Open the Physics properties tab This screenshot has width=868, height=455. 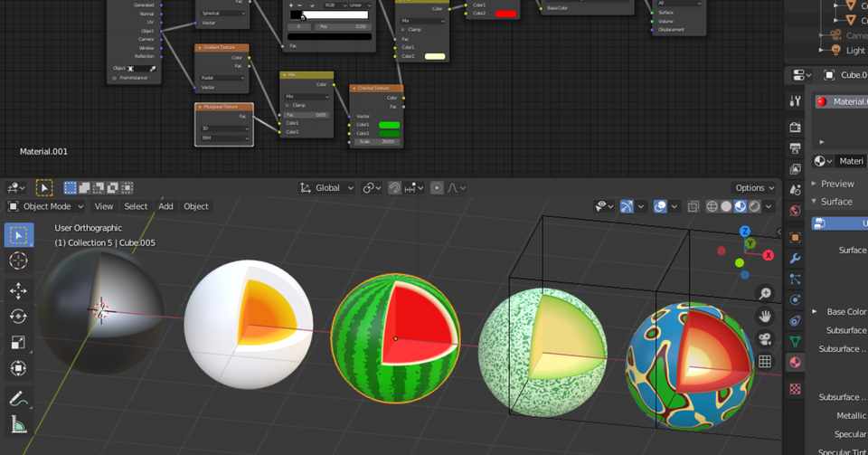[x=796, y=300]
